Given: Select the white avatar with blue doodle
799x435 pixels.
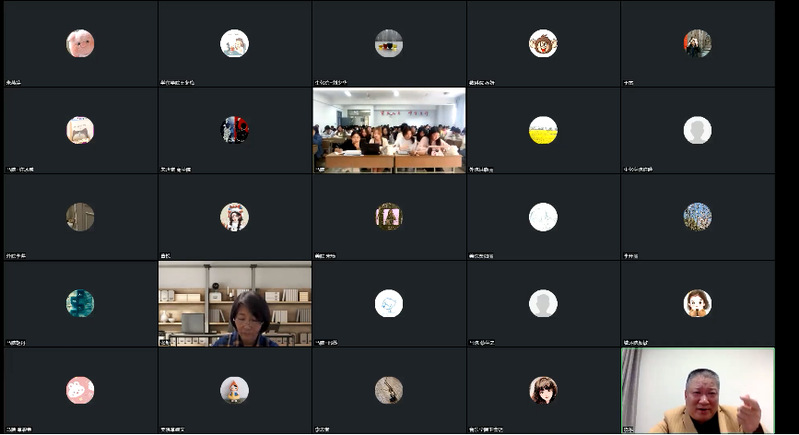Looking at the screenshot, I should pos(389,304).
